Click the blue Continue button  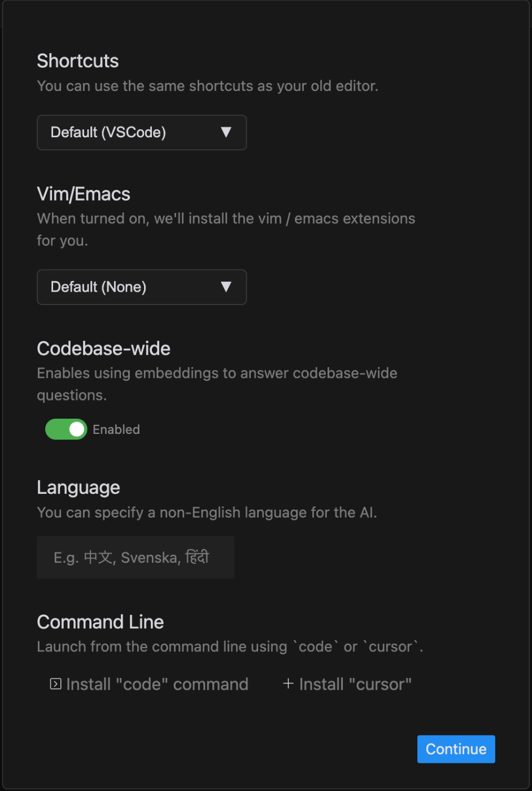pos(456,749)
